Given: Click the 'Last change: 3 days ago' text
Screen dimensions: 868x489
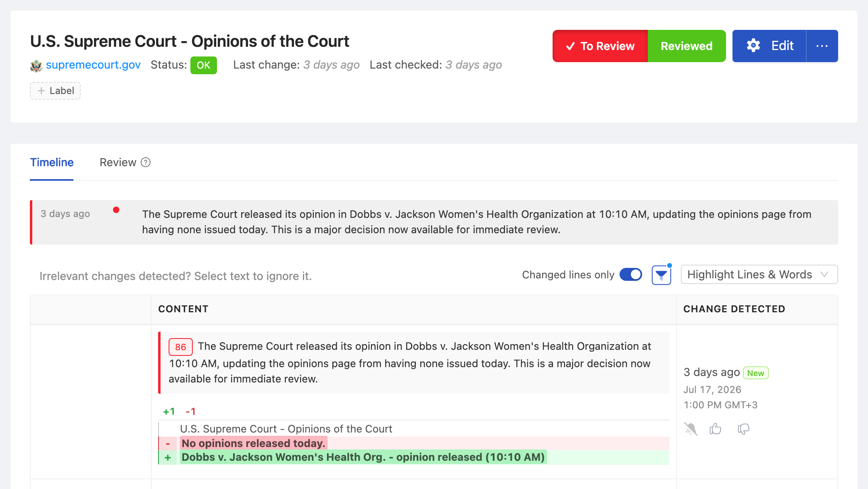Looking at the screenshot, I should point(296,65).
